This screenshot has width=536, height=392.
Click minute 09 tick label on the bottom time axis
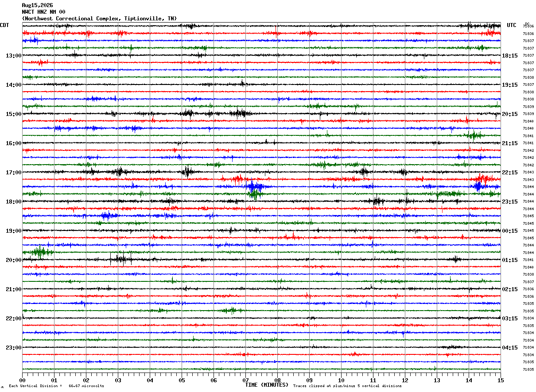tap(309, 380)
